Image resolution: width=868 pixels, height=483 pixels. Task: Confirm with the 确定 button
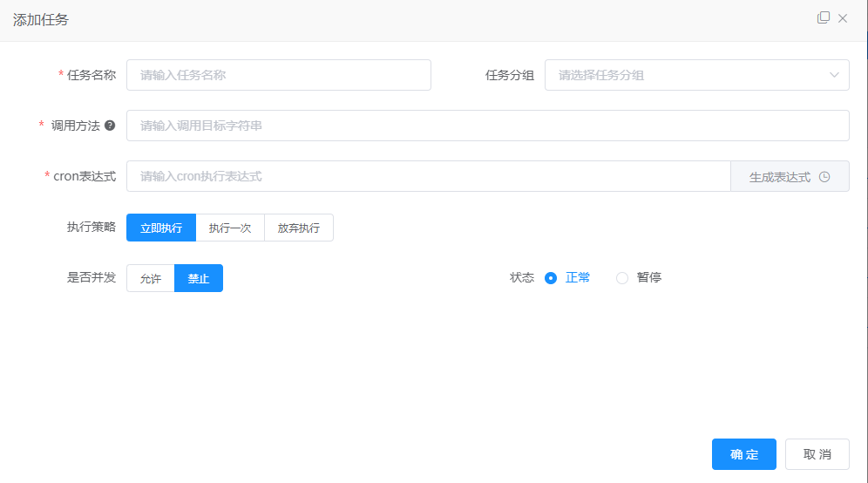pyautogui.click(x=744, y=454)
